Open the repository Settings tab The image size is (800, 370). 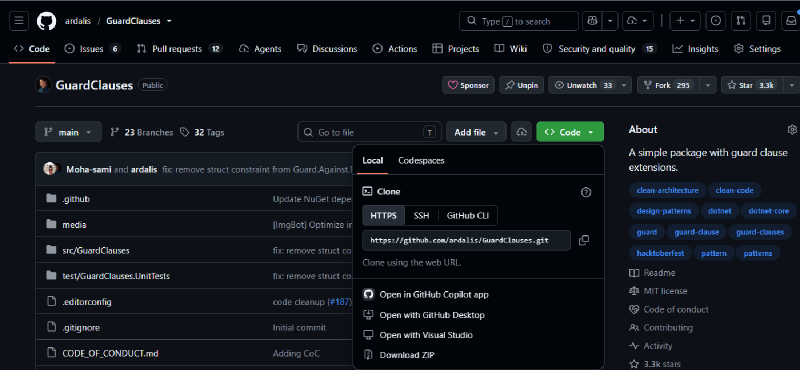757,49
